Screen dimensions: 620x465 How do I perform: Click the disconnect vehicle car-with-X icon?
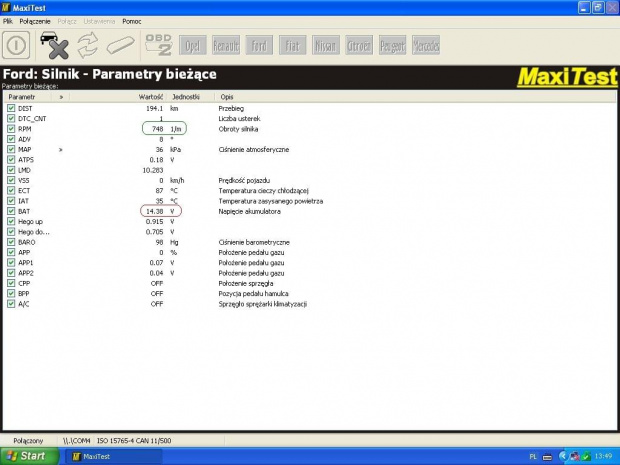point(54,45)
